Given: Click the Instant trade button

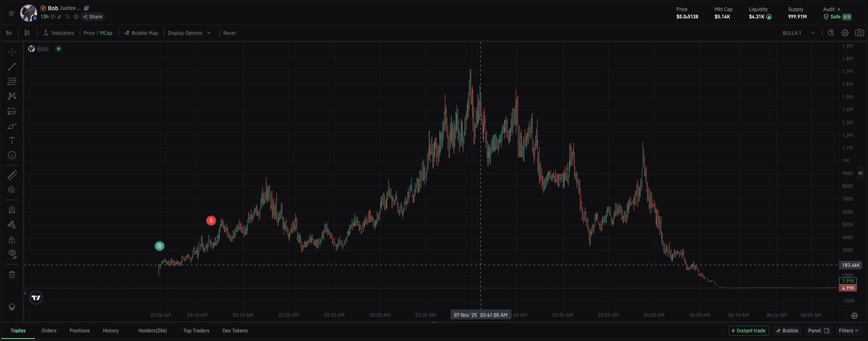Looking at the screenshot, I should tap(748, 330).
